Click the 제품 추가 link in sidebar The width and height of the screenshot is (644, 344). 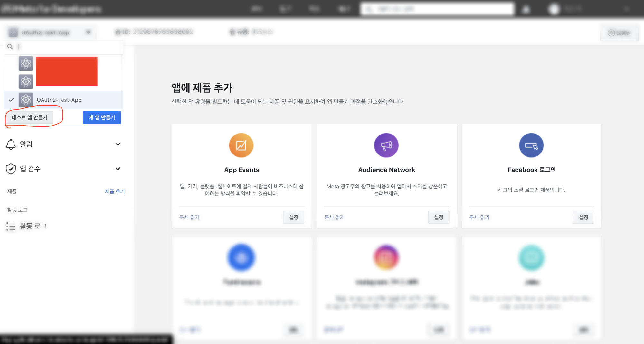pyautogui.click(x=115, y=191)
